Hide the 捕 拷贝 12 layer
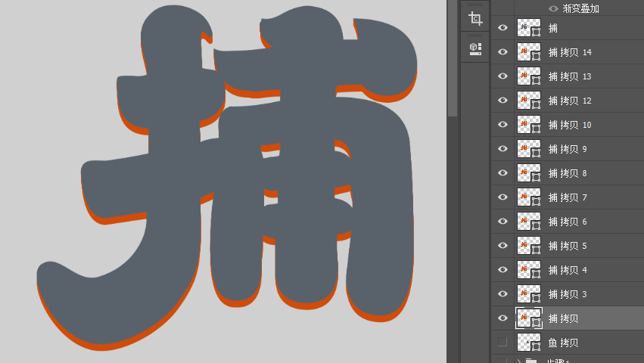Viewport: 644px width, 363px height. pyautogui.click(x=502, y=100)
